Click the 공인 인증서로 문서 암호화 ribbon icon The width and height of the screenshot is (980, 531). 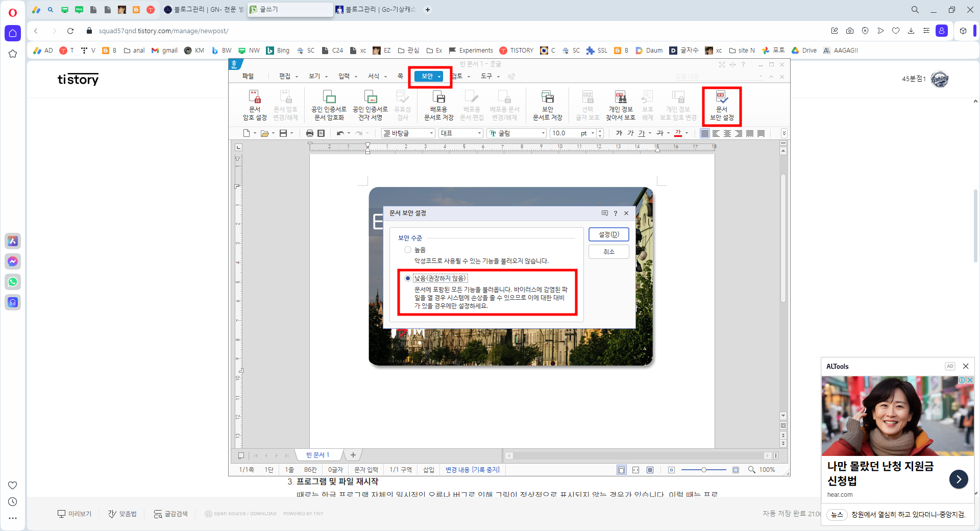pyautogui.click(x=329, y=106)
